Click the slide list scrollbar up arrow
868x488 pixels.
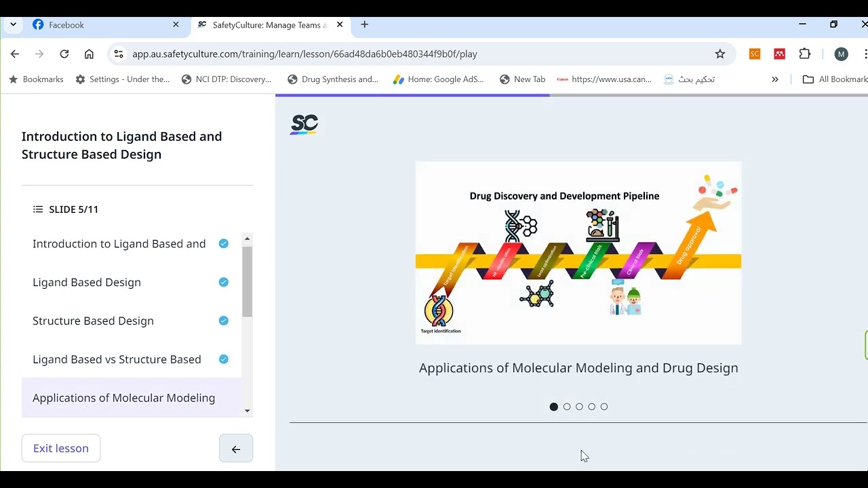pos(247,239)
